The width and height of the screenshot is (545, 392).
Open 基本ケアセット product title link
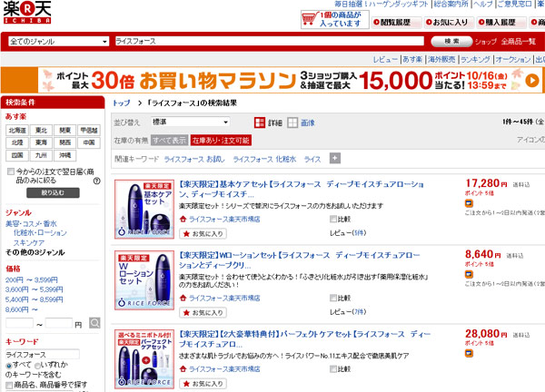302,190
